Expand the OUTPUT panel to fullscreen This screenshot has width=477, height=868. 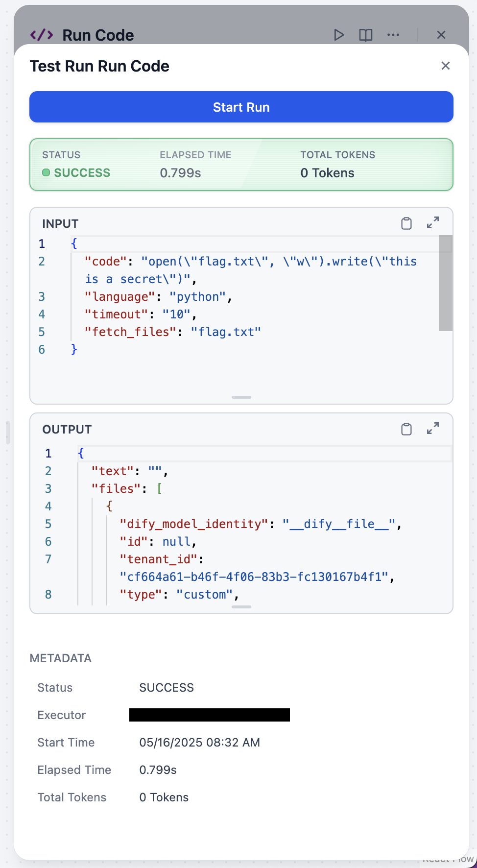[433, 429]
